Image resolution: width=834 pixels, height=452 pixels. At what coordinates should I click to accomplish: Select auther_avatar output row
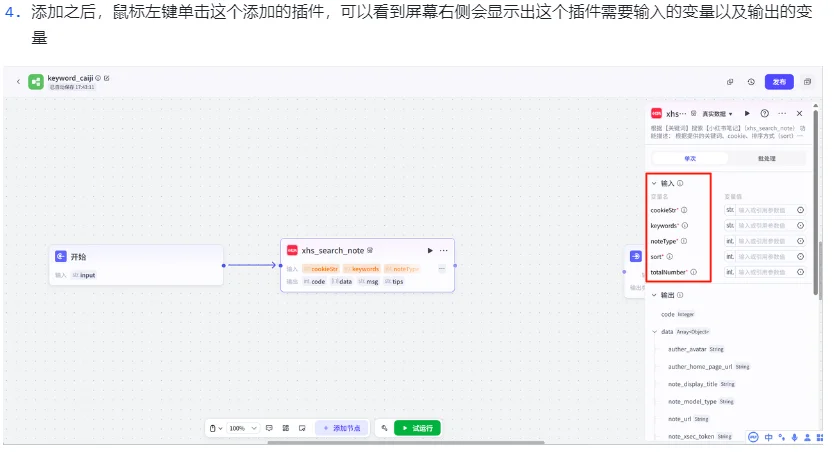(x=696, y=349)
